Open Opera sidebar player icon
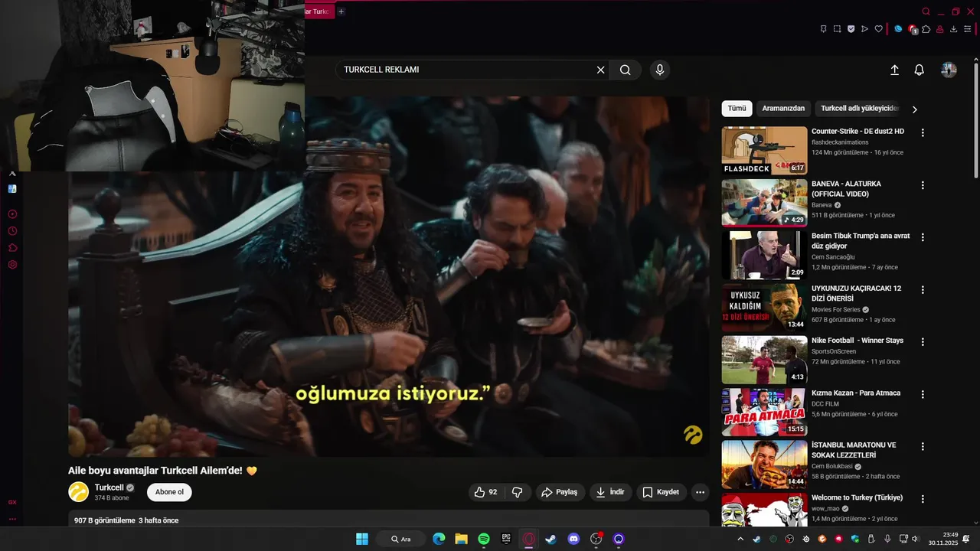Viewport: 980px width, 551px height. coord(12,214)
